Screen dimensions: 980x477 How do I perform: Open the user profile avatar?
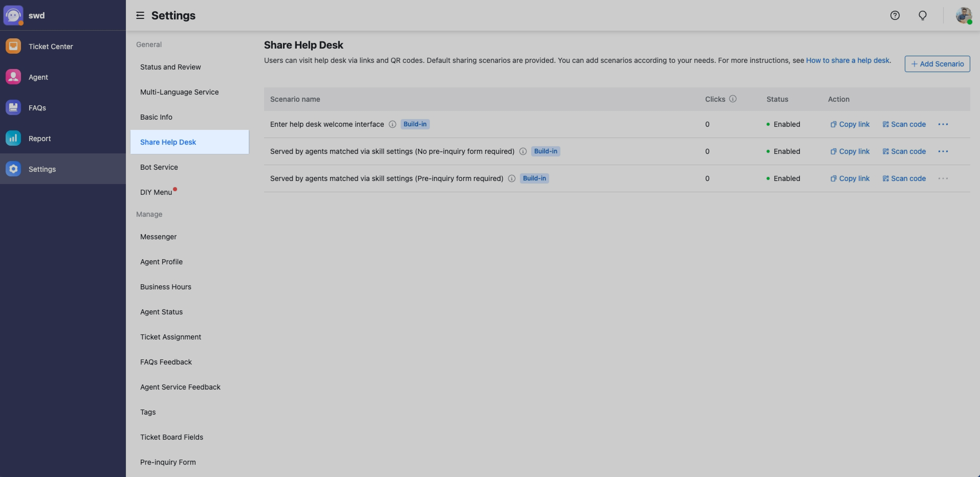click(964, 15)
